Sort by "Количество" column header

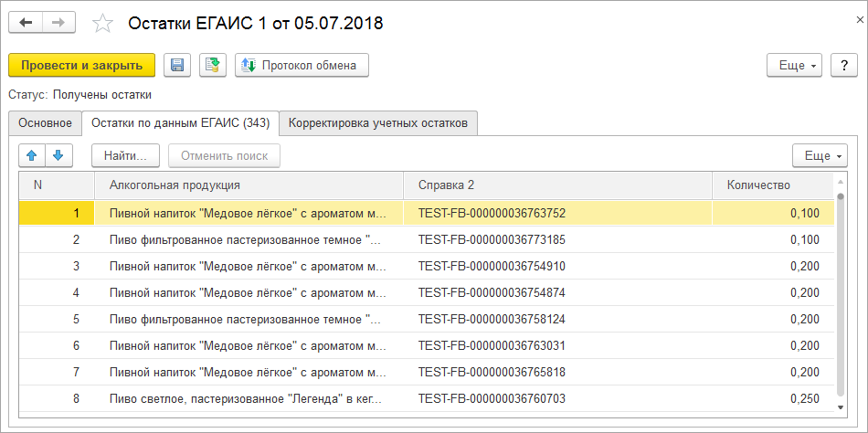(x=757, y=185)
